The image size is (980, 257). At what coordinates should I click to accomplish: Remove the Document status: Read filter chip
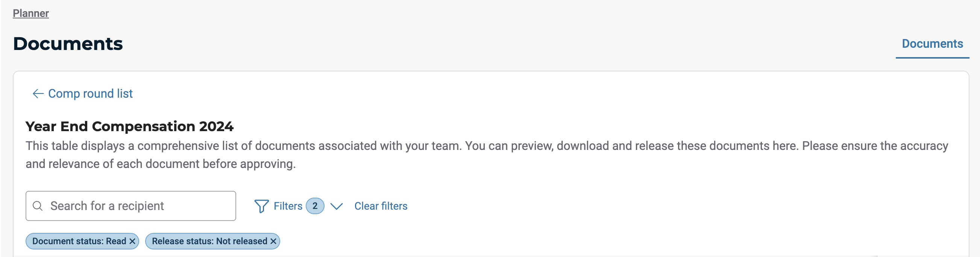[x=132, y=242]
